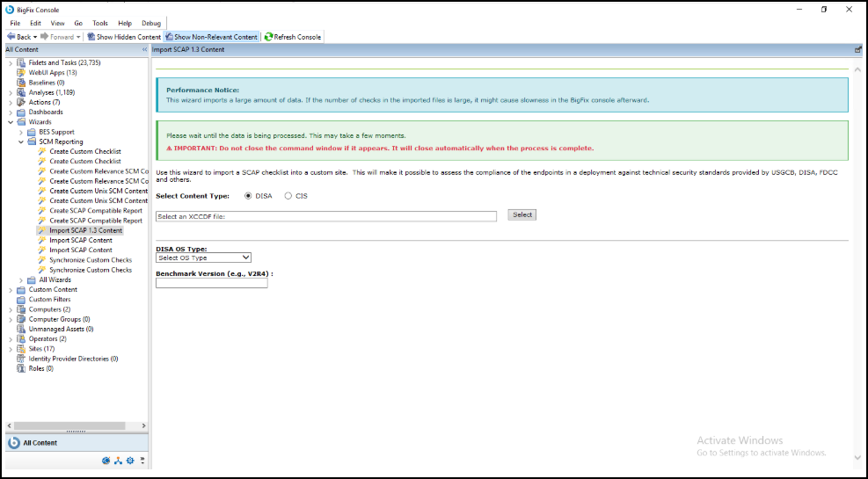Click the Unmanaged Assets node icon
Viewport: 868px width, 479px height.
tap(21, 329)
